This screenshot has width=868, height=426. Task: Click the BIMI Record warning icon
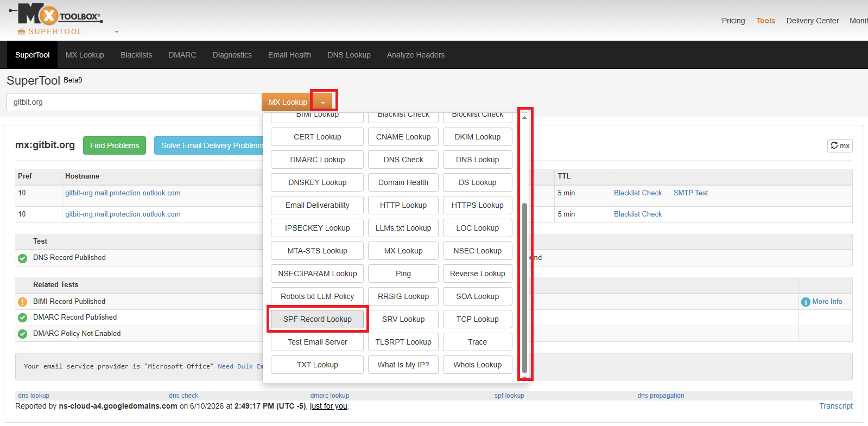click(22, 302)
